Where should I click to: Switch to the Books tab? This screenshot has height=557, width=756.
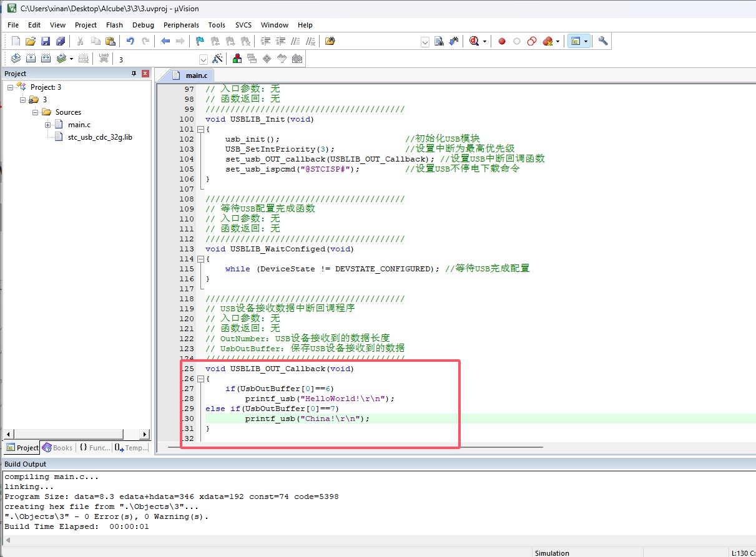tap(57, 447)
